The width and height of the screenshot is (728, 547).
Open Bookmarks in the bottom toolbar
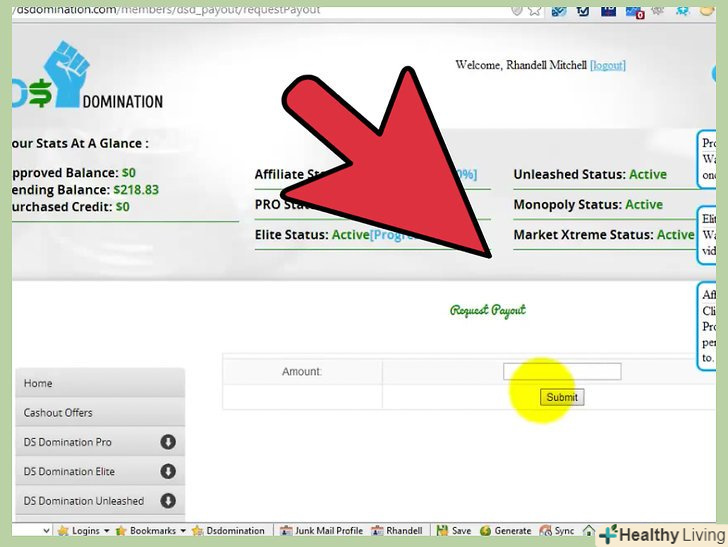(153, 530)
